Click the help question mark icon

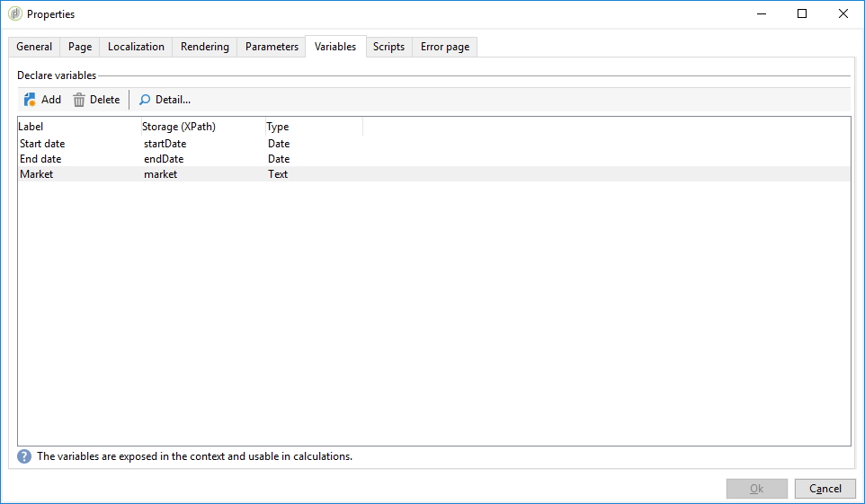(24, 456)
